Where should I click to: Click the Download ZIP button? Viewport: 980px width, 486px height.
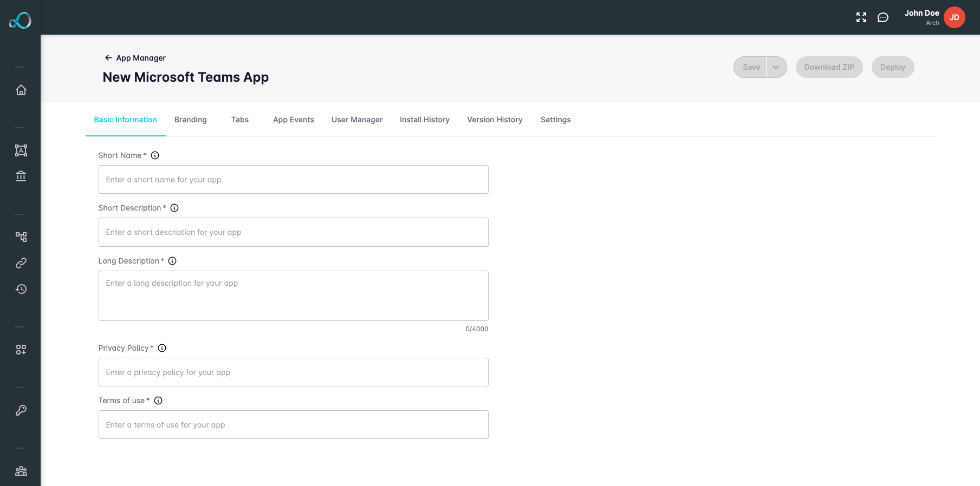(x=829, y=67)
